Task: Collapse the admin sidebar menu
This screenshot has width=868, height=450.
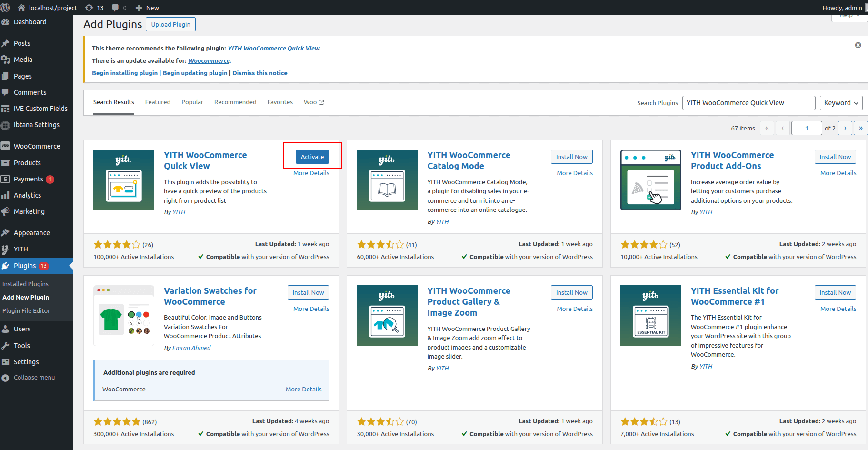Action: click(x=34, y=378)
